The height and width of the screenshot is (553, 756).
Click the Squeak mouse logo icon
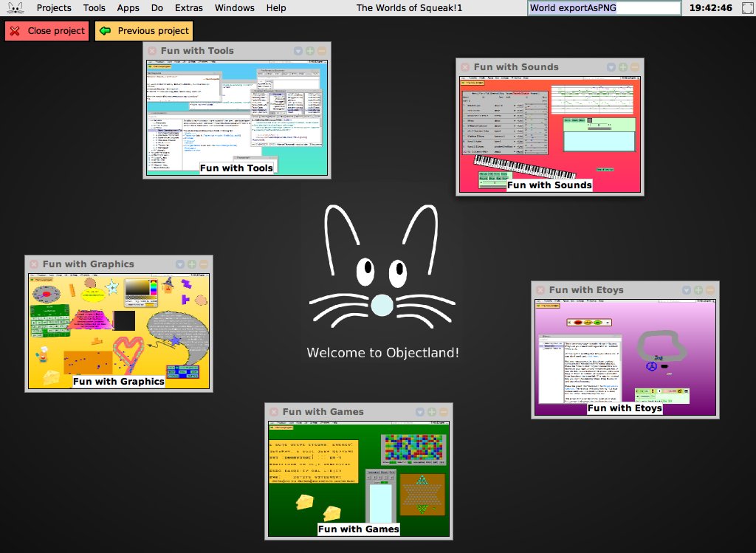16,7
